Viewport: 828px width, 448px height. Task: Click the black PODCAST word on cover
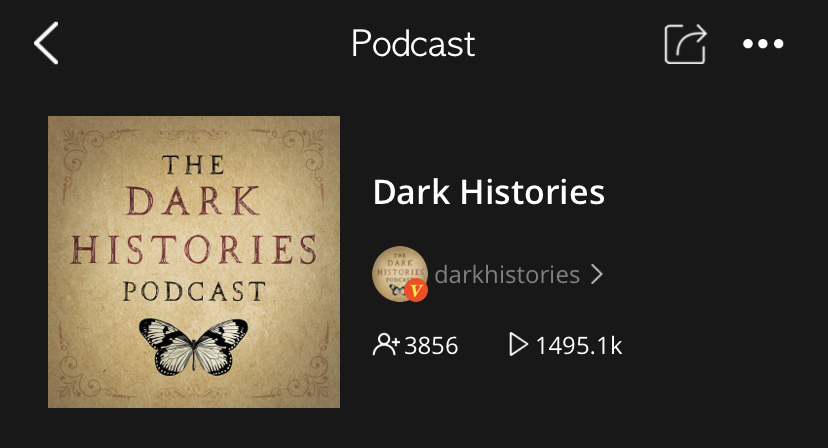point(194,291)
